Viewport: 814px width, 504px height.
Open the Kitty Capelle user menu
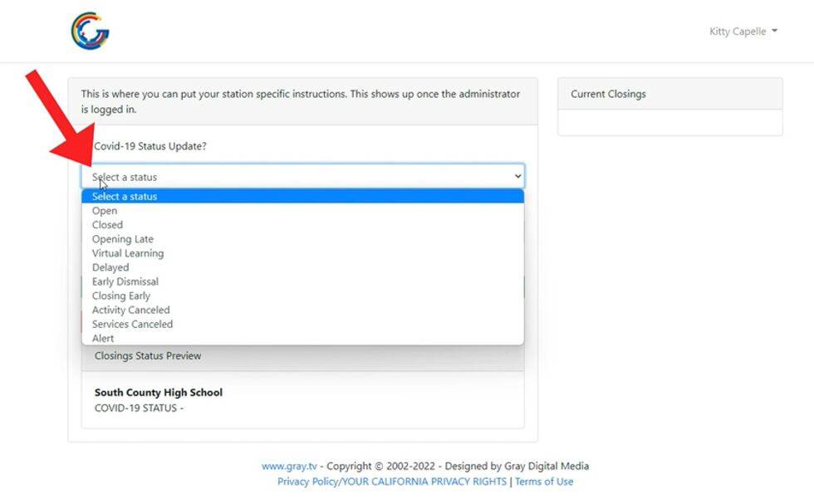(743, 32)
